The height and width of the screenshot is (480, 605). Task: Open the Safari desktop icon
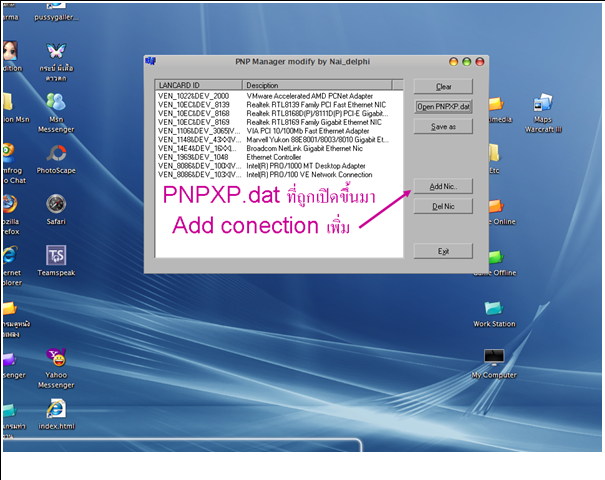coord(56,210)
